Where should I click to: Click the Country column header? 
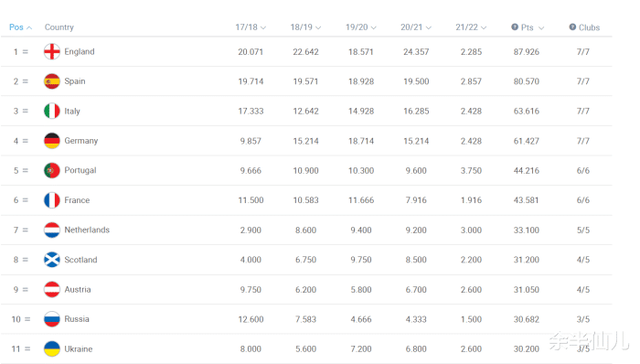(x=59, y=27)
